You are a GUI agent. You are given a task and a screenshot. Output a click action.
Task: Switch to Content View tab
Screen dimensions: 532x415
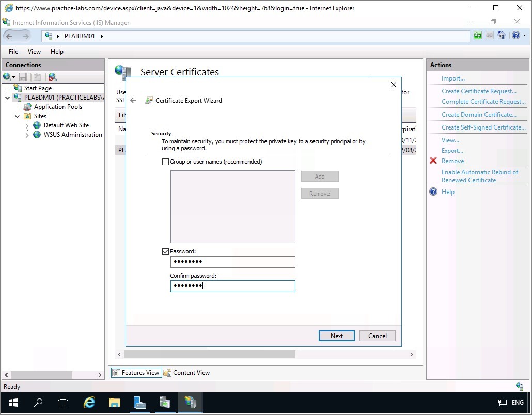coord(186,373)
